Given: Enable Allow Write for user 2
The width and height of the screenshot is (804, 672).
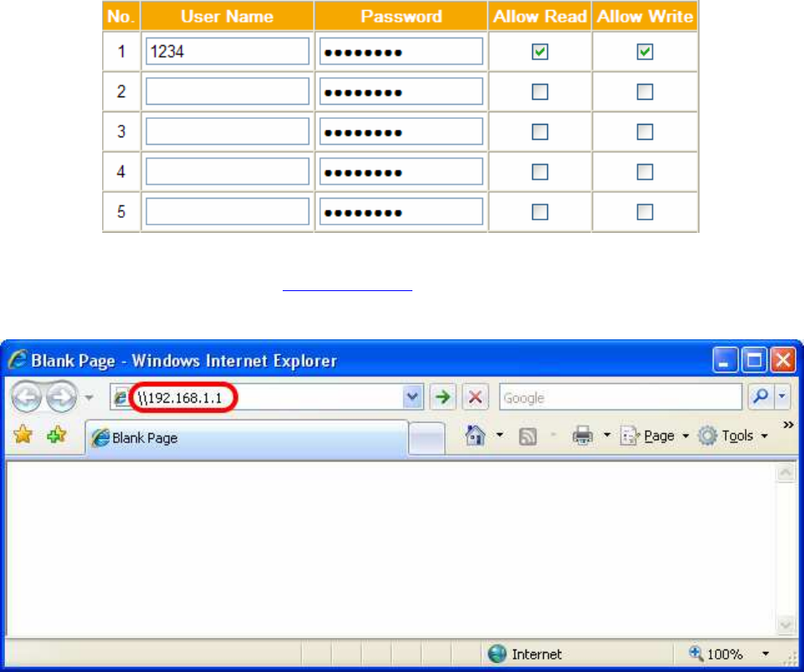Looking at the screenshot, I should (x=645, y=91).
